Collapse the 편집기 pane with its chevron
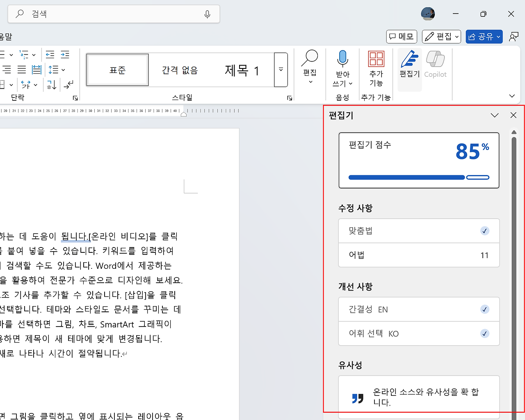This screenshot has height=420, width=525. click(x=495, y=115)
